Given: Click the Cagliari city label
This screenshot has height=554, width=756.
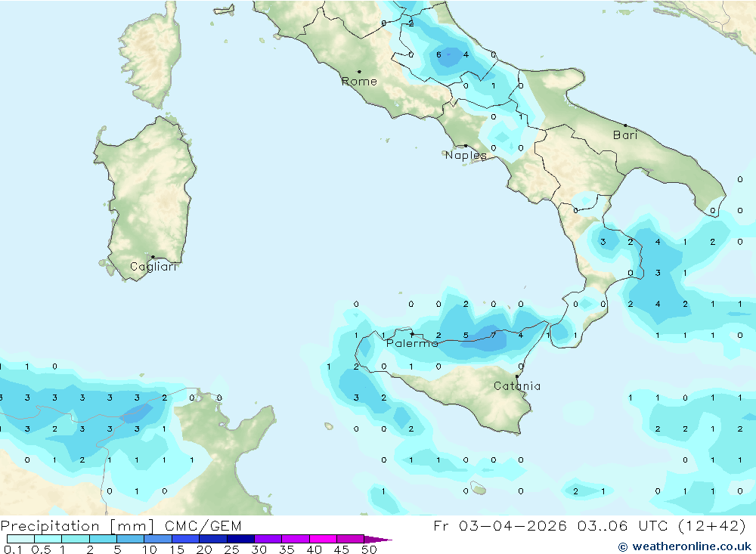Looking at the screenshot, I should pos(153,267).
